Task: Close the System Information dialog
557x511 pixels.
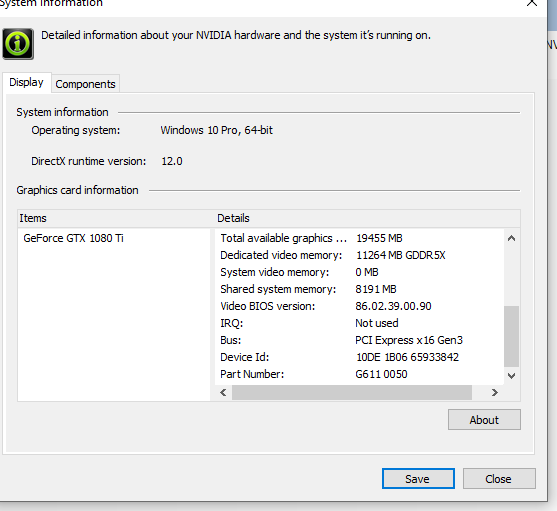Action: 499,479
